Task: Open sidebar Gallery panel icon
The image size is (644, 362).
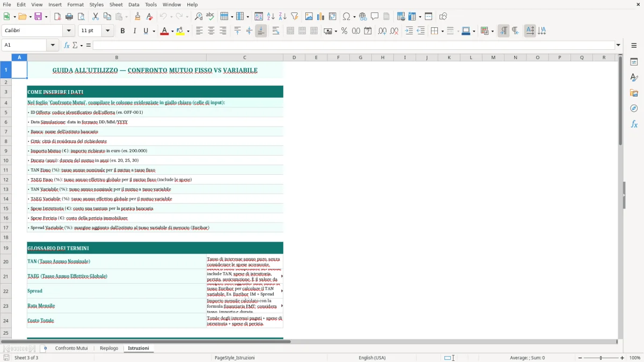Action: click(x=634, y=93)
